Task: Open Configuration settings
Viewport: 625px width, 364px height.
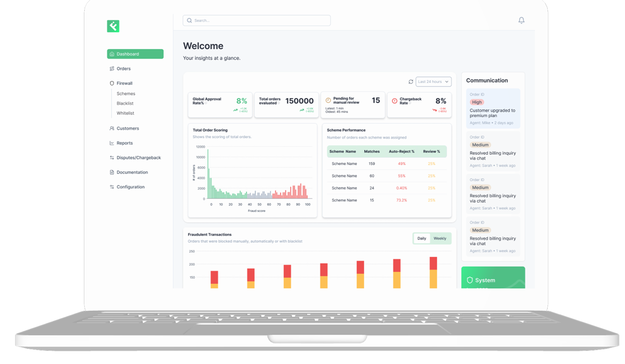Action: pyautogui.click(x=131, y=187)
